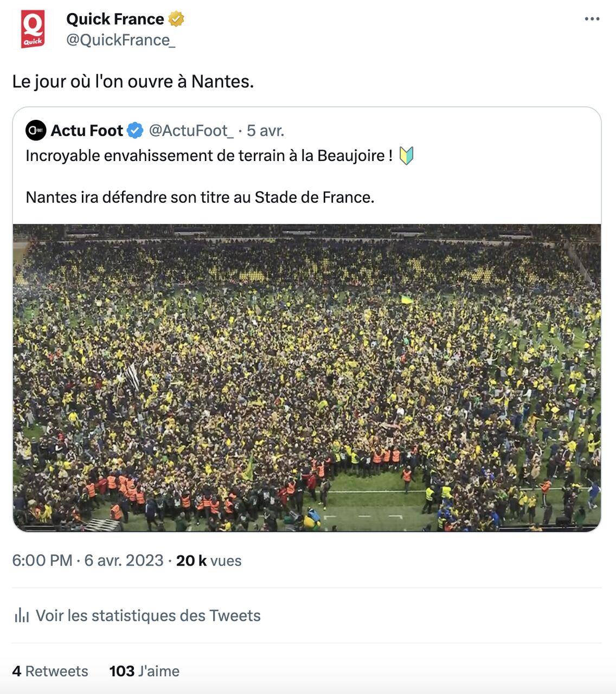
Task: Click the Stade de France sentence
Action: pos(200,197)
